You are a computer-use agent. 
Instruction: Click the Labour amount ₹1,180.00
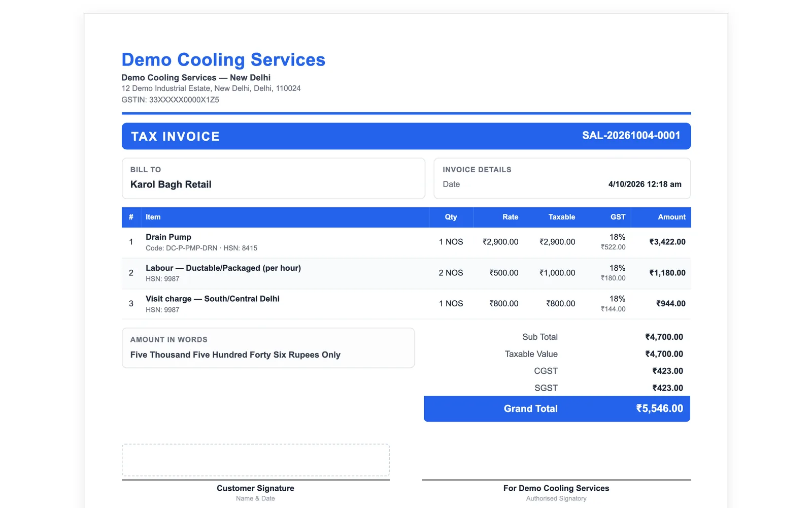tap(667, 273)
